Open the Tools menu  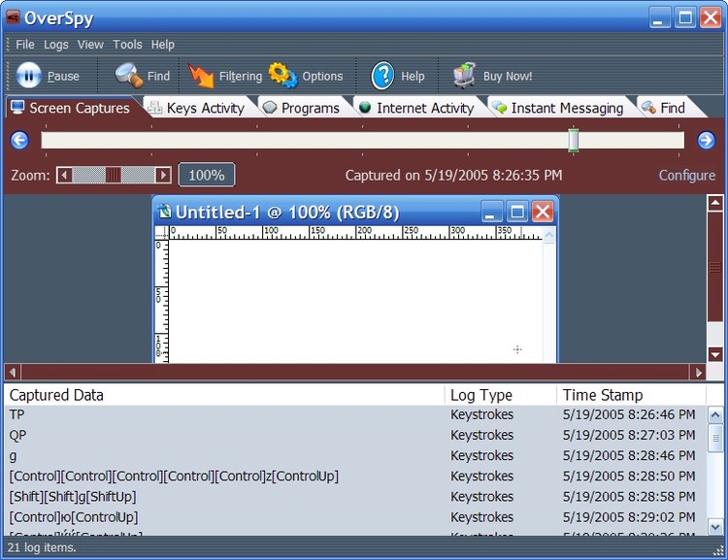point(127,45)
